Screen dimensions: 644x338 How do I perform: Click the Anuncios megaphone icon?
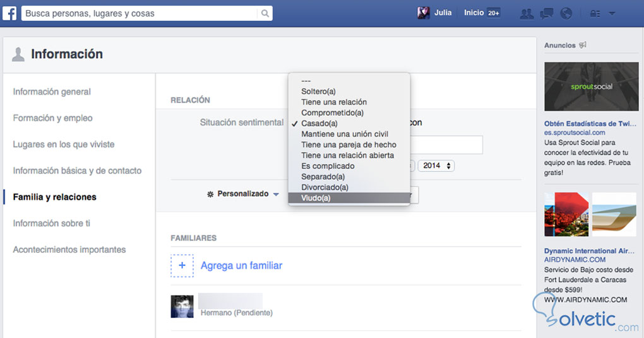[582, 45]
